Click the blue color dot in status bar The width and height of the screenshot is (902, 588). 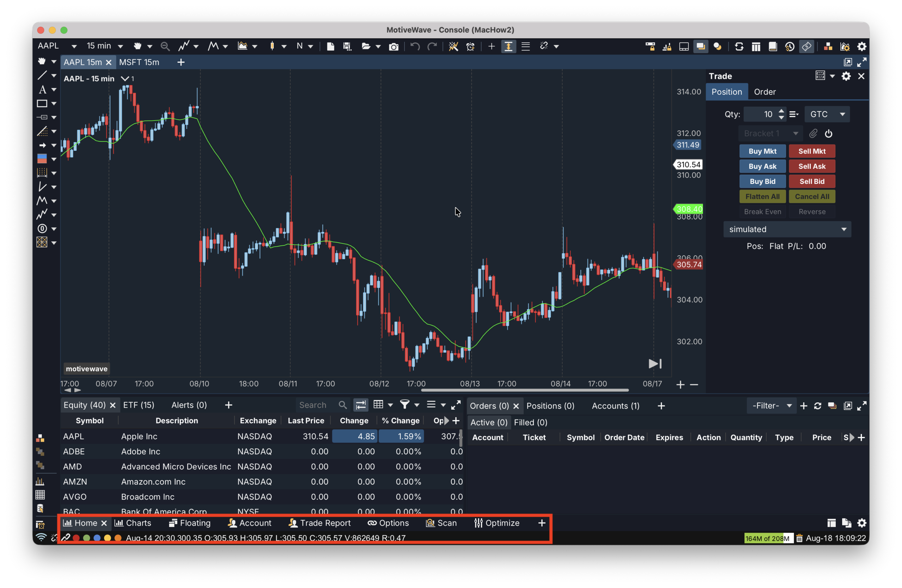point(97,538)
